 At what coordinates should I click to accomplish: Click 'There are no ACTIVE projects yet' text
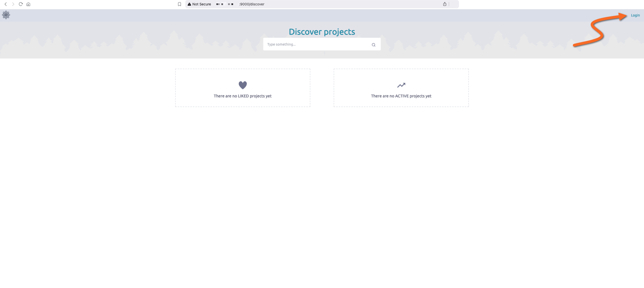pos(401,96)
